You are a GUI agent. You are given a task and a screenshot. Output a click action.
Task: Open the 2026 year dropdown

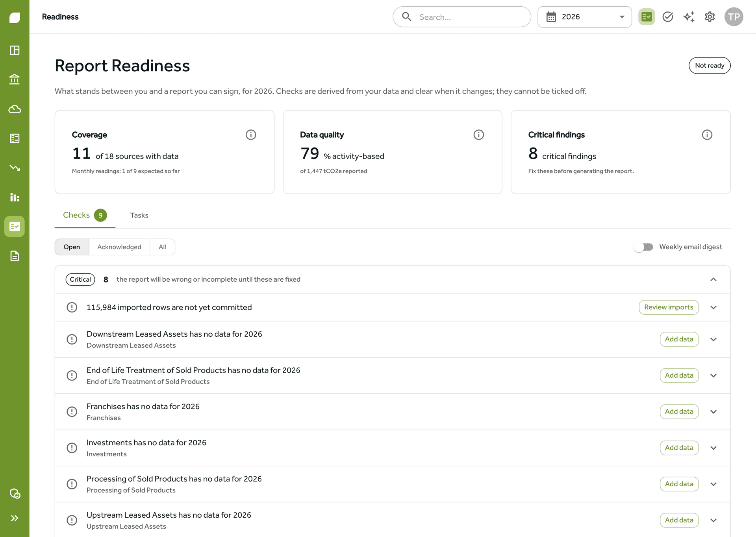click(x=585, y=17)
